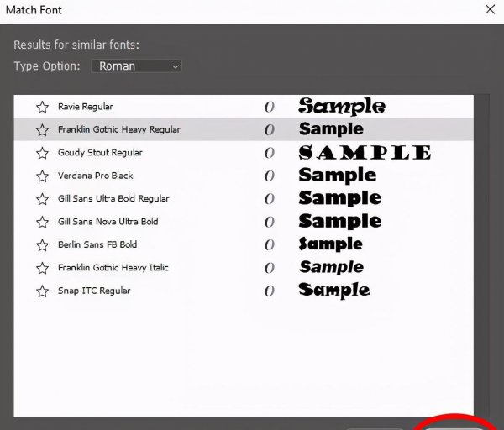Click the Gill Sans Ultra Bold Regular sample text

pyautogui.click(x=339, y=199)
